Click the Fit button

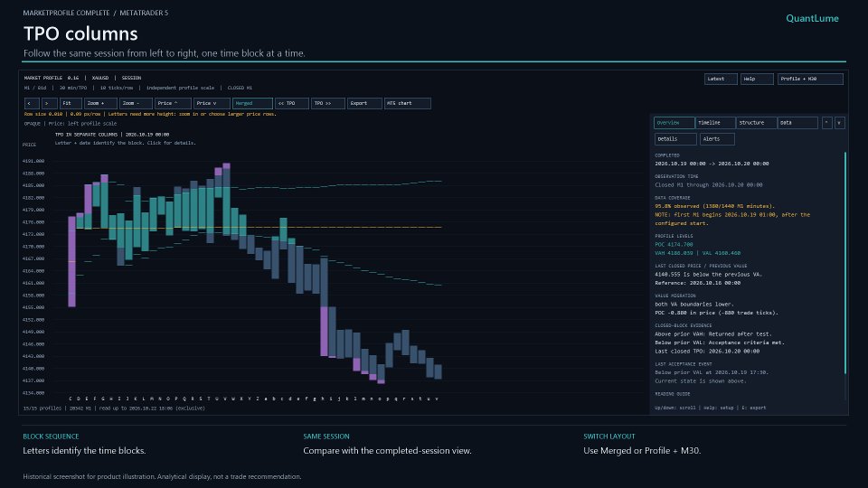[x=71, y=103]
